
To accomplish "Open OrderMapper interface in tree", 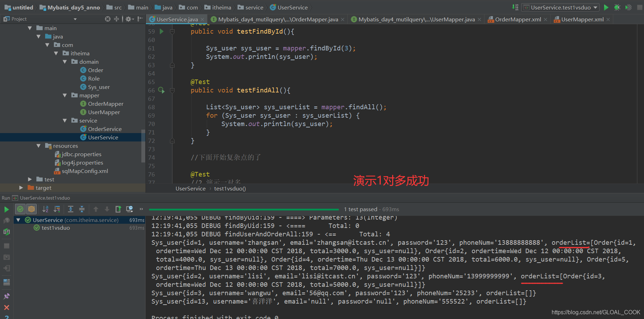I will (x=106, y=104).
